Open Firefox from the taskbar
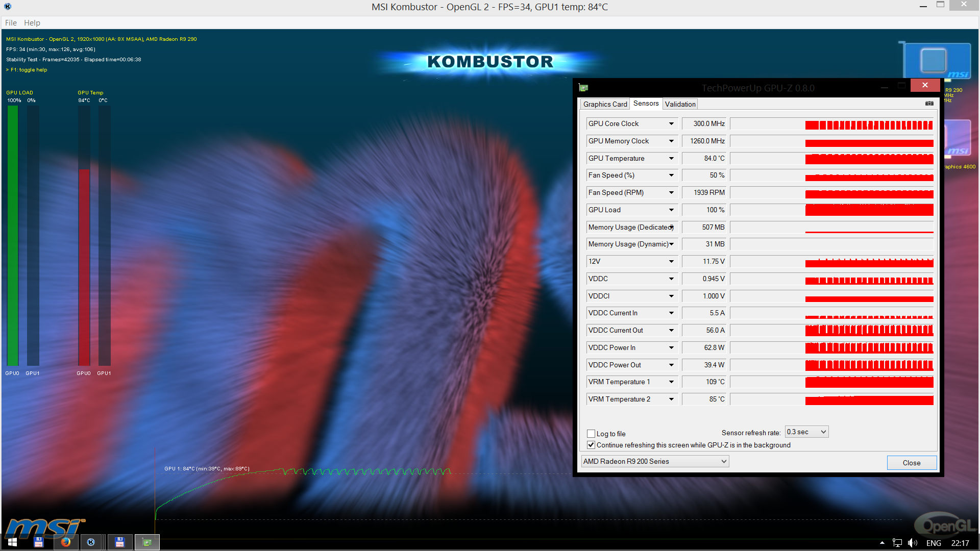 pyautogui.click(x=66, y=542)
